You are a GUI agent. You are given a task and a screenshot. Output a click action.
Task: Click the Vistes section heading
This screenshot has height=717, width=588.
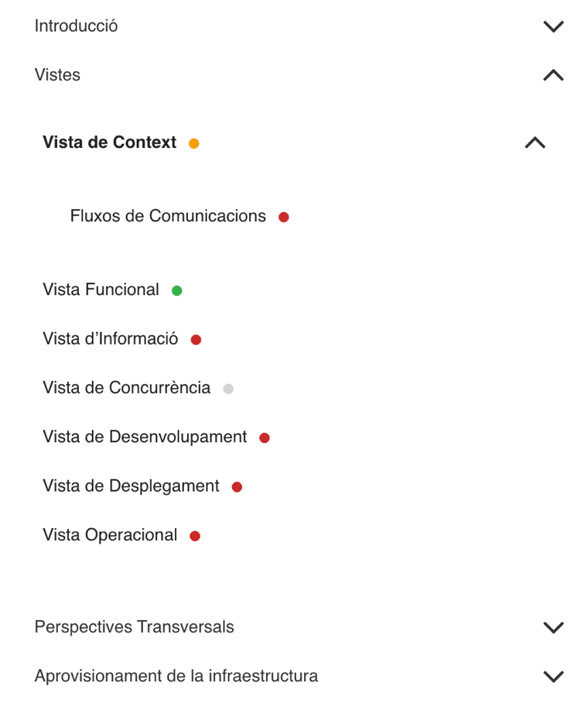[x=58, y=75]
